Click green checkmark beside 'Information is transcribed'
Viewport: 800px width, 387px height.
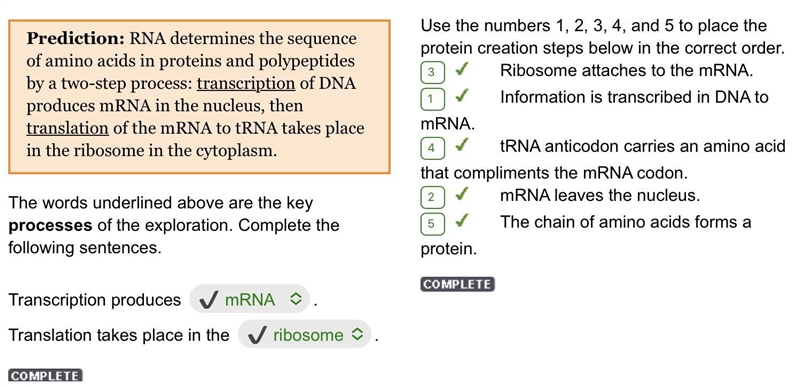(x=461, y=95)
